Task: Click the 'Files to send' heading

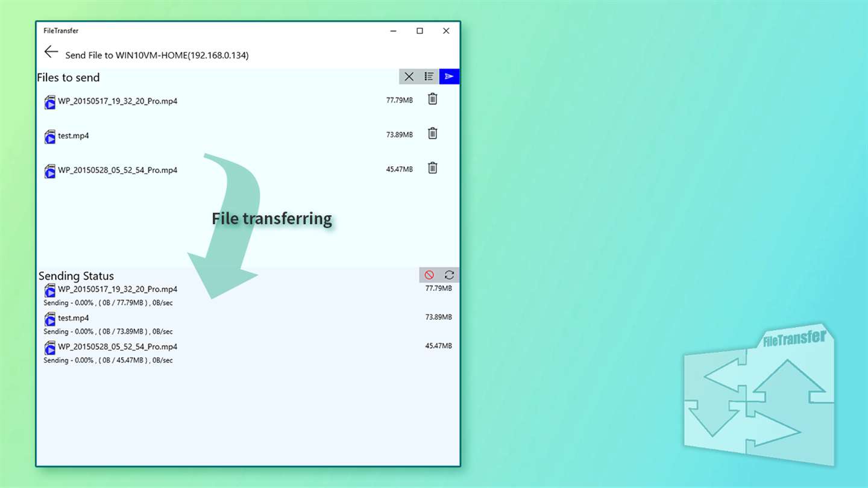Action: click(x=68, y=77)
